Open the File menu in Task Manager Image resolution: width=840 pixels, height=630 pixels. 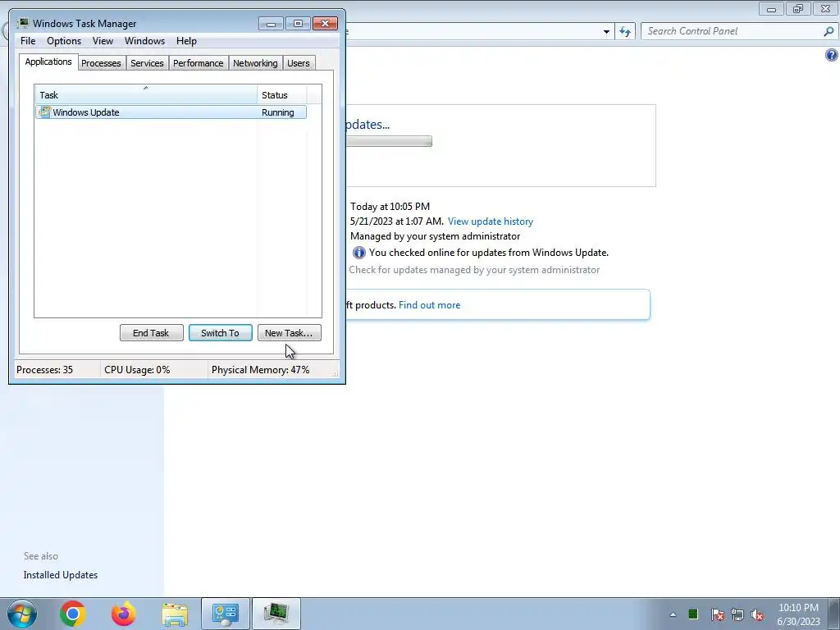[x=28, y=41]
